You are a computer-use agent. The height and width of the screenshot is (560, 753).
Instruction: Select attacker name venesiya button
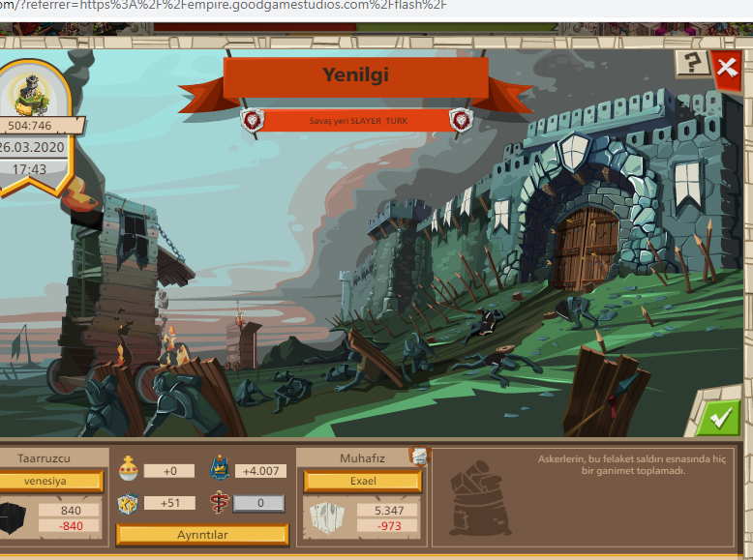click(49, 481)
